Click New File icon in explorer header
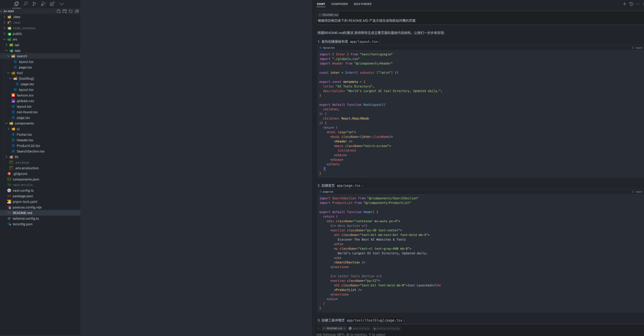 [58, 11]
